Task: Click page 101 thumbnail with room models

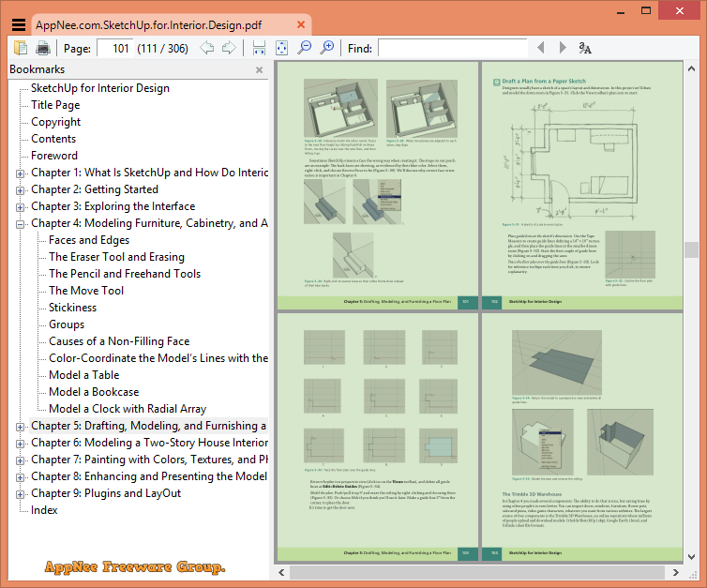Action: click(378, 186)
